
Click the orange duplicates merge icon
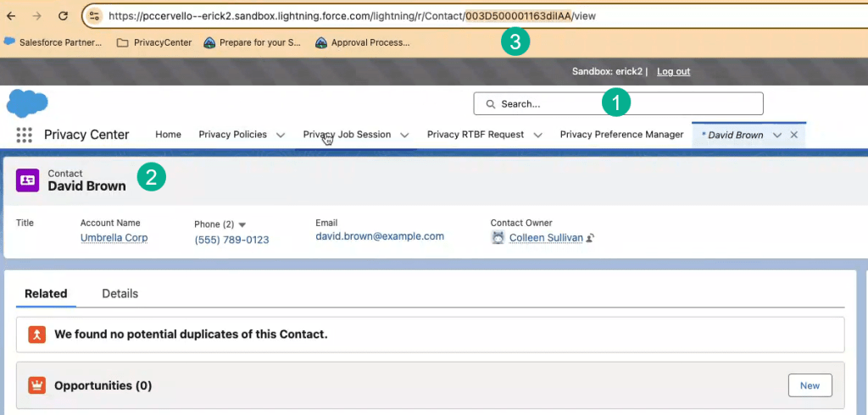point(36,334)
